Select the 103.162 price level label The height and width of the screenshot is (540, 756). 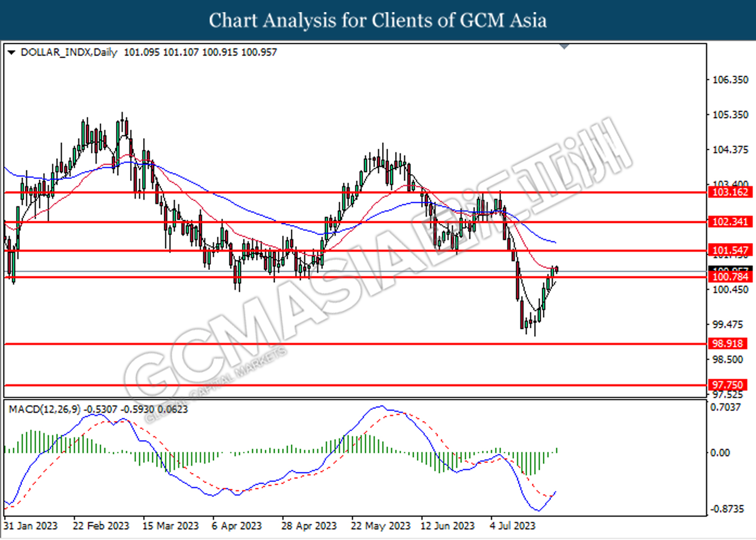[730, 192]
